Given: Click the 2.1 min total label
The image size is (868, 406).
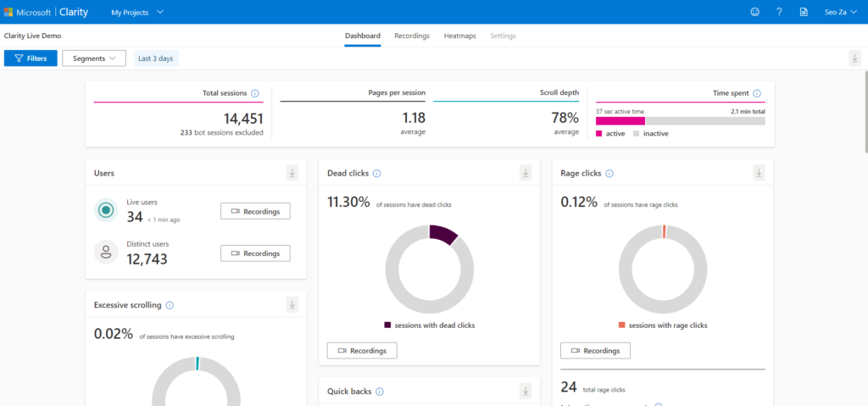Looking at the screenshot, I should coord(748,111).
